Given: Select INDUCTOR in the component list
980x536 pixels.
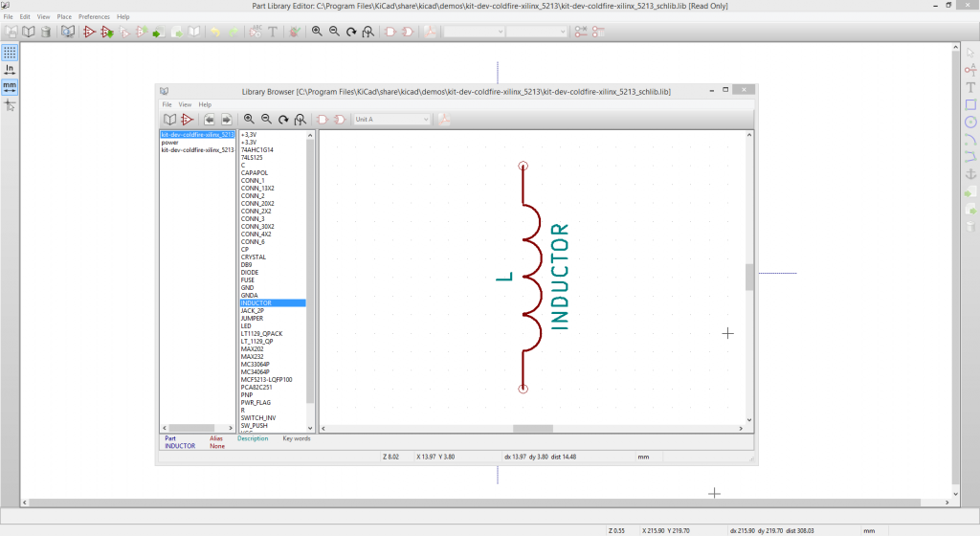Looking at the screenshot, I should click(273, 303).
